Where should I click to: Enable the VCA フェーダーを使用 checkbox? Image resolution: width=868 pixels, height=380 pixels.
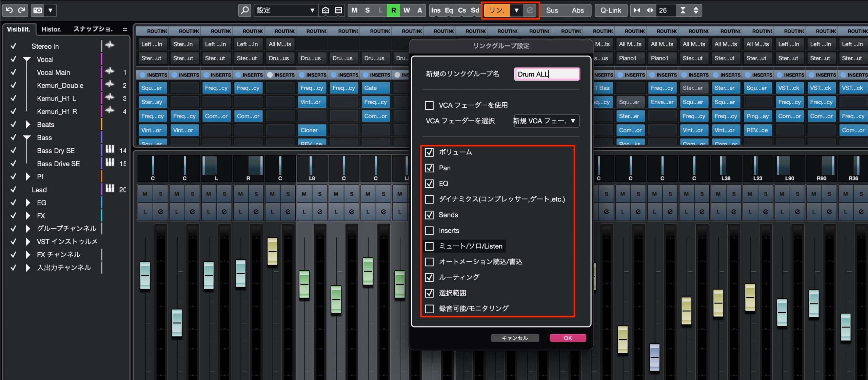click(x=429, y=105)
